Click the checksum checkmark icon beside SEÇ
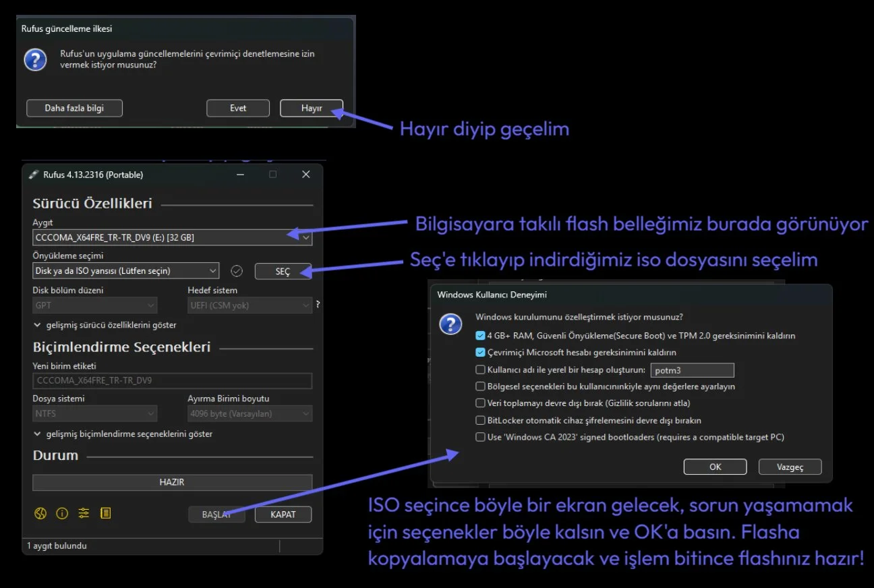This screenshot has height=588, width=874. [237, 271]
